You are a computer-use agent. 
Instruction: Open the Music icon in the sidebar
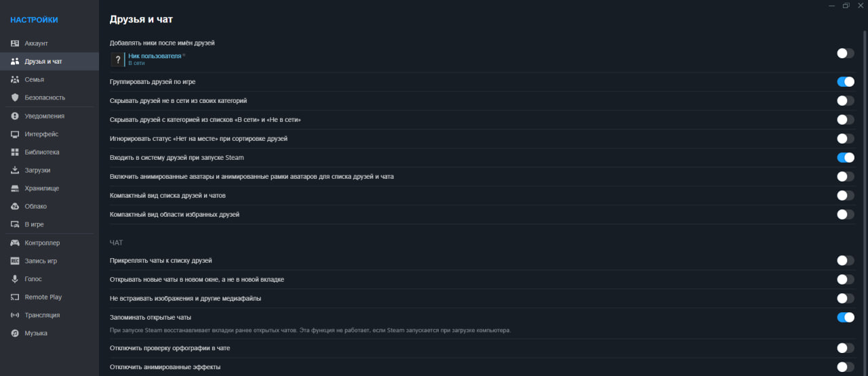(15, 333)
